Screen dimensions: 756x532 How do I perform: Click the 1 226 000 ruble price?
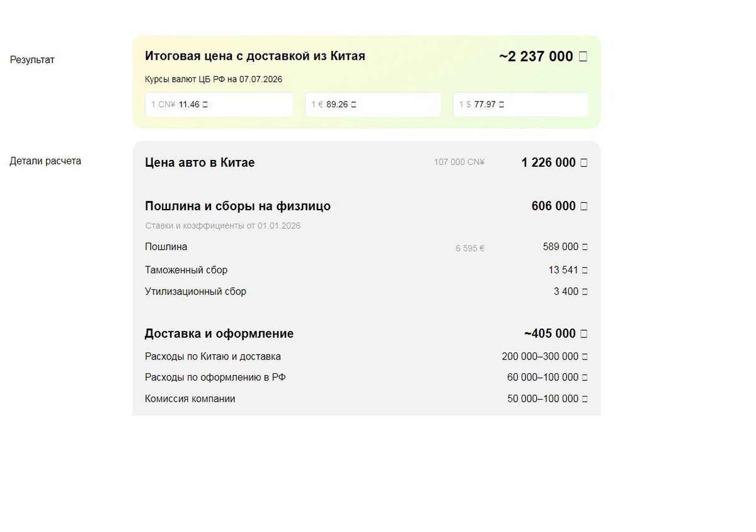[x=554, y=162]
